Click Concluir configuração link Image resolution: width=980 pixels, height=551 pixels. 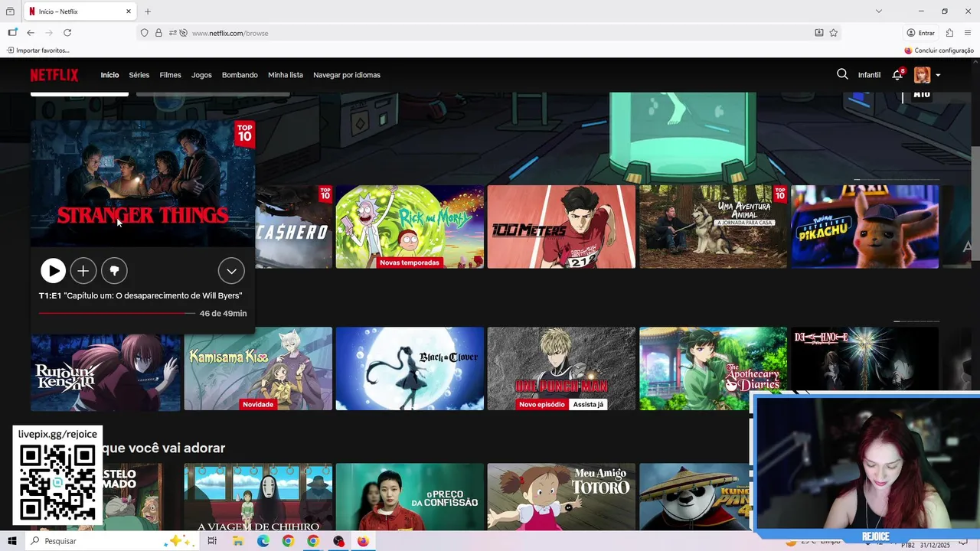tap(939, 51)
